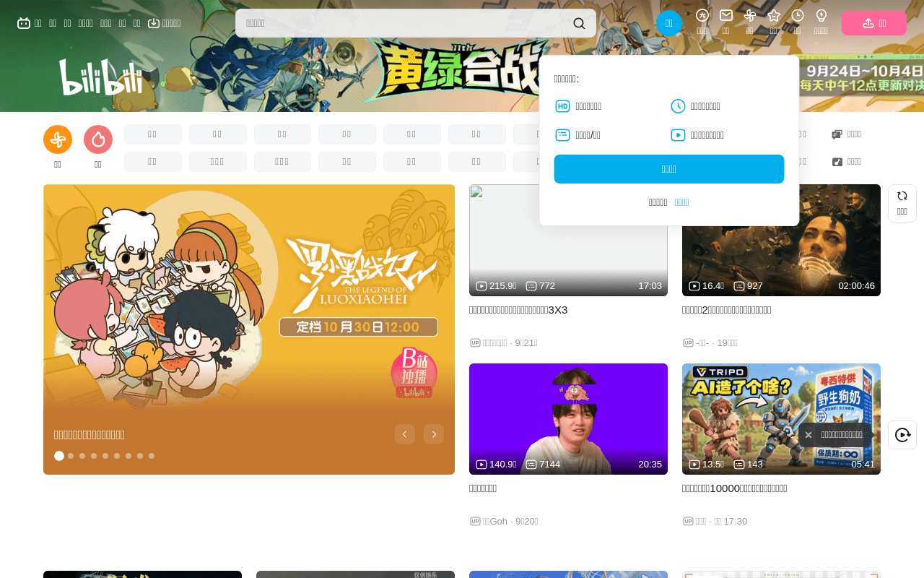
Task: Click the bilibili logo on the banner
Action: [100, 77]
